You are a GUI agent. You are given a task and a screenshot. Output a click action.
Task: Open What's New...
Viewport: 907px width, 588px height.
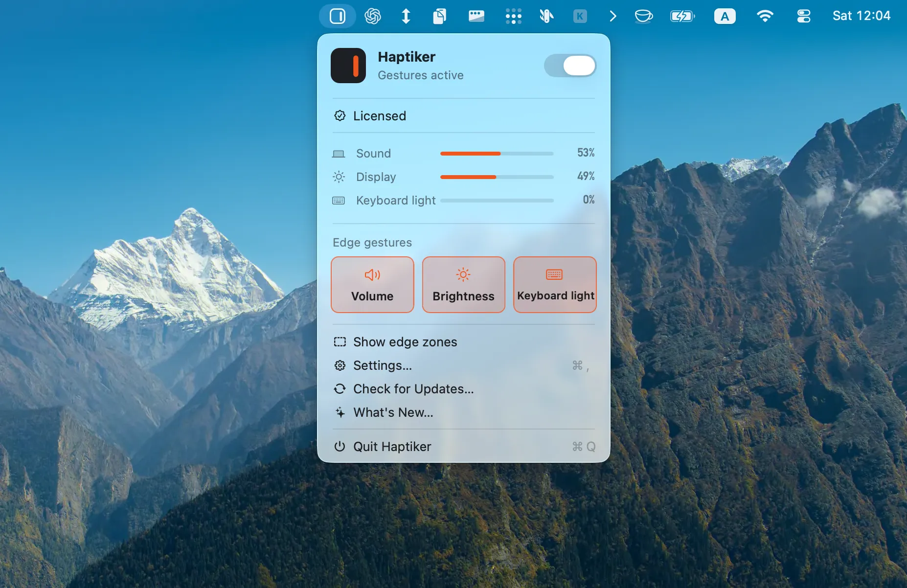[x=463, y=412]
